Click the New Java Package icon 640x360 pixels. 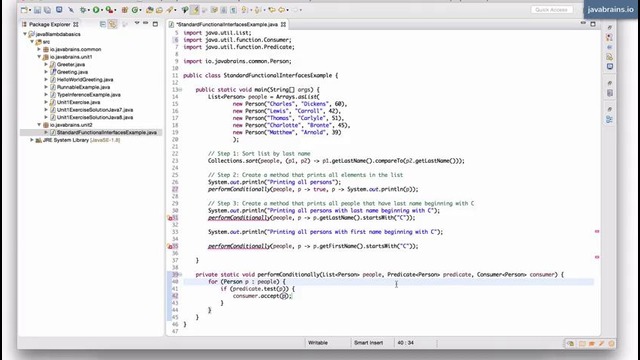tap(124, 10)
